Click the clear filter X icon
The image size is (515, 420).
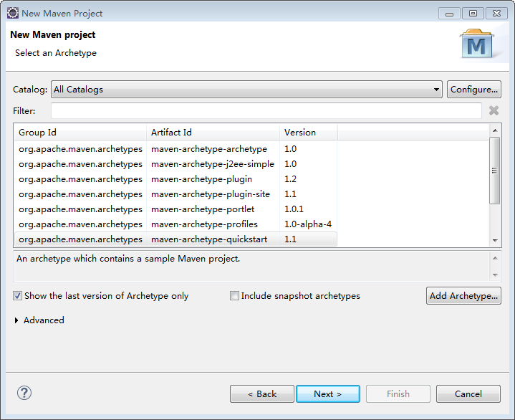(x=494, y=110)
